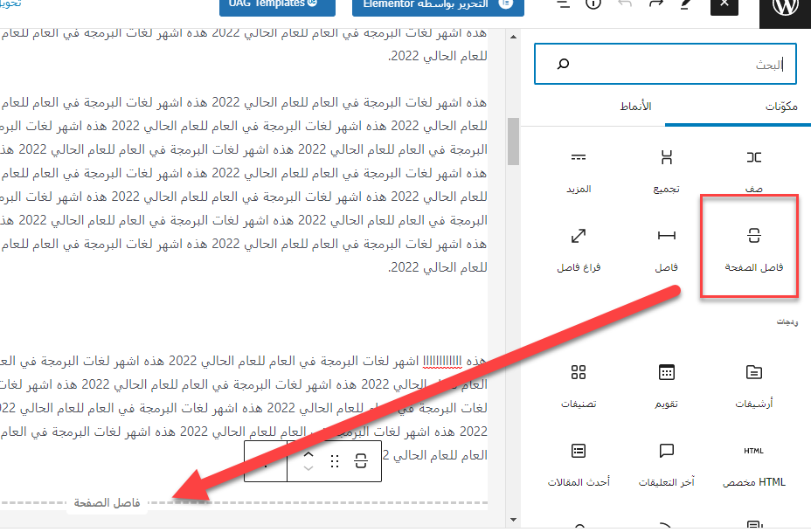Open the document overview list view

pyautogui.click(x=563, y=4)
